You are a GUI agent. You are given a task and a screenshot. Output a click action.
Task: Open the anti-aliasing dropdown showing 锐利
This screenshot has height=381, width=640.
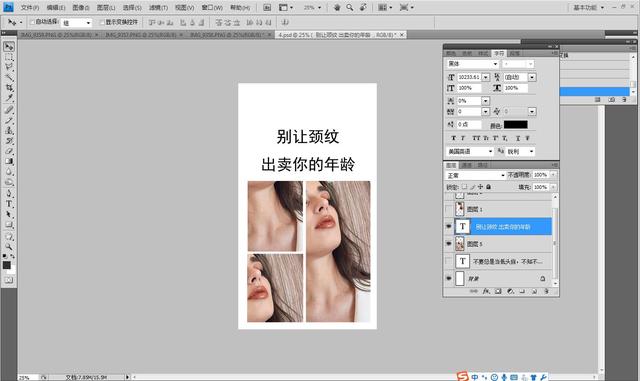pos(520,151)
